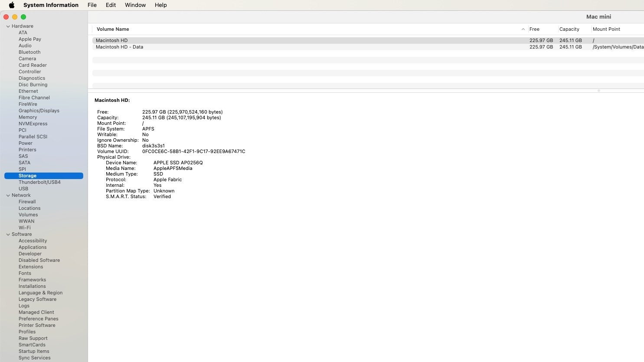Select Disc Burning in the sidebar
This screenshot has width=644, height=362.
pos(33,85)
